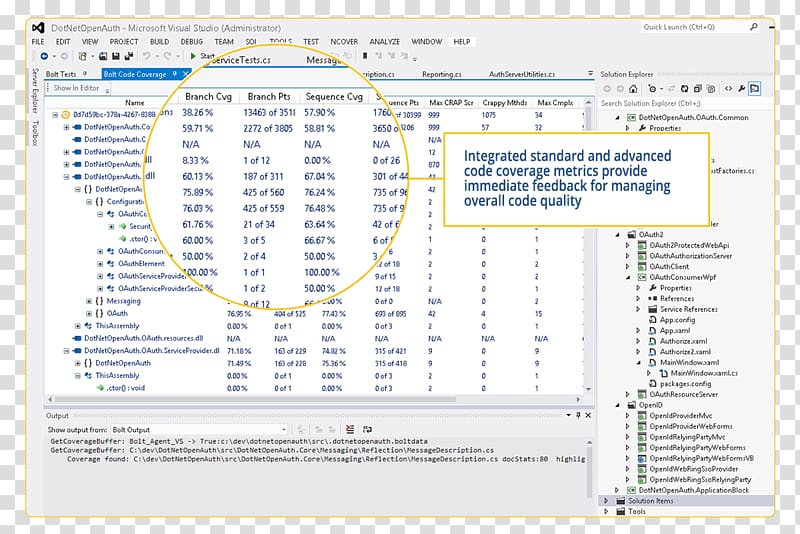This screenshot has width=800, height=534.
Task: Sort by the Max CRAP Scr column header
Action: point(451,103)
